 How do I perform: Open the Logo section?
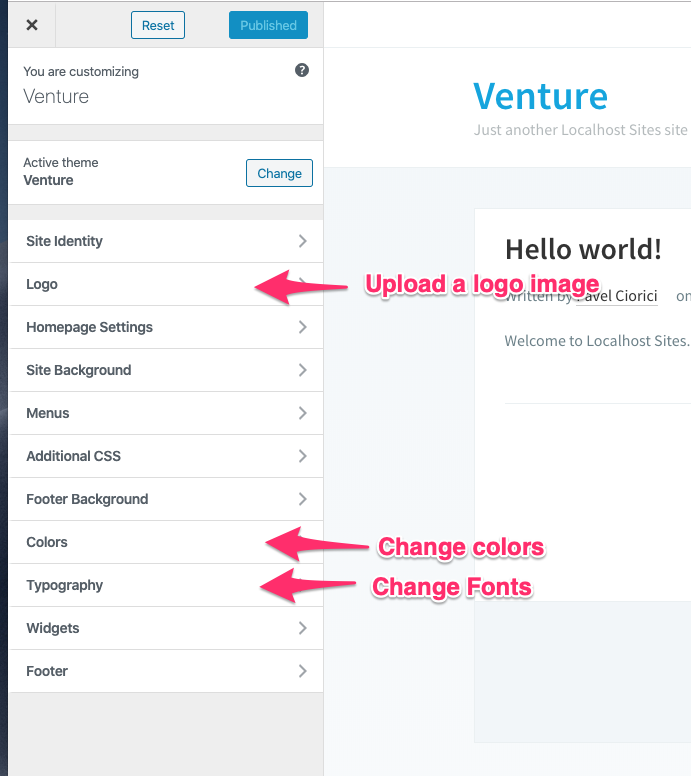pos(166,284)
